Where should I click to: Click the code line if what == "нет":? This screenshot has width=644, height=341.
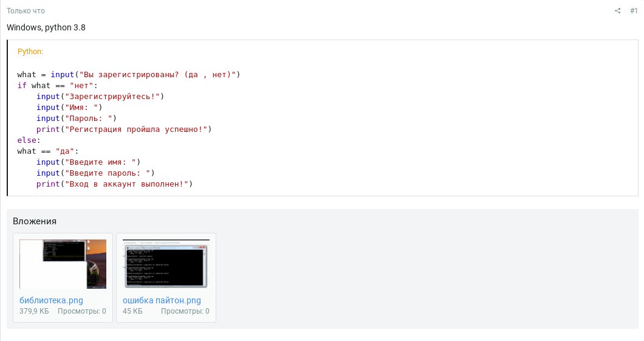[x=58, y=86]
